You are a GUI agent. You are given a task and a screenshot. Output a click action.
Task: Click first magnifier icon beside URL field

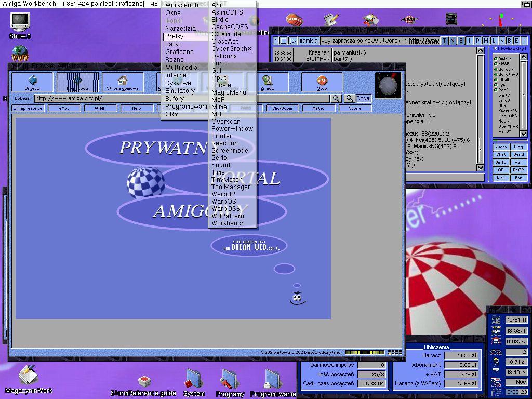coord(336,98)
